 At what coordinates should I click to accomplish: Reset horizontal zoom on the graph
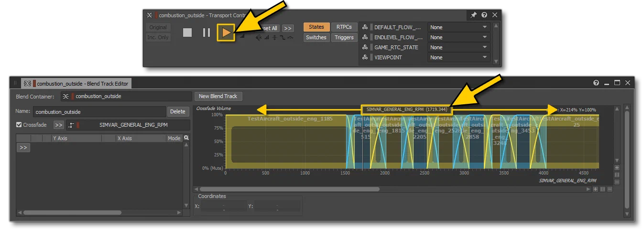602,189
